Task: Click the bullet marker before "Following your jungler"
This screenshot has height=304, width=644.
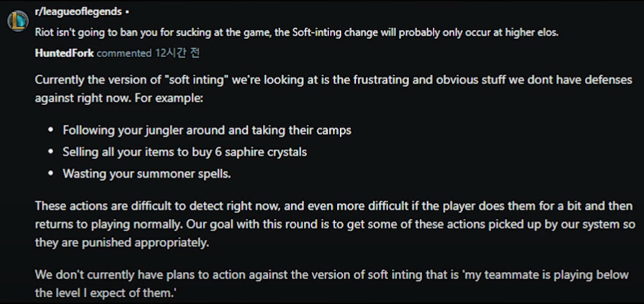Action: (51, 130)
